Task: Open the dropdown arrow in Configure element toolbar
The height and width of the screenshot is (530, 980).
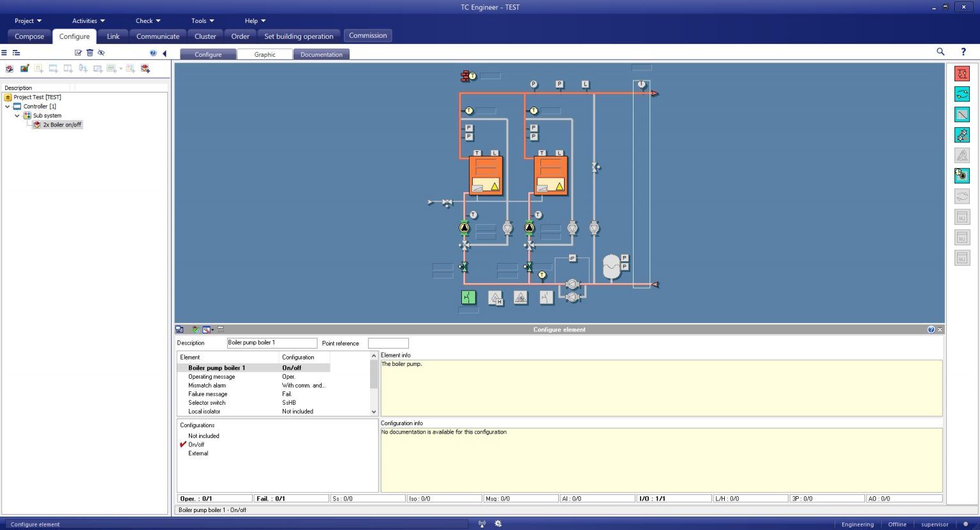Action: point(212,329)
